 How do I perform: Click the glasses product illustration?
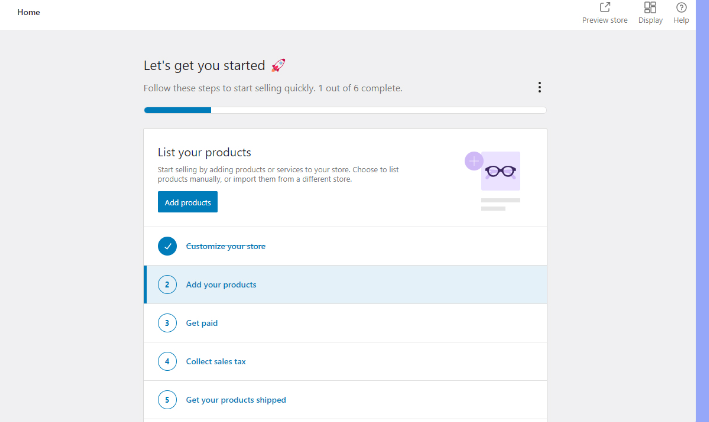pos(501,171)
